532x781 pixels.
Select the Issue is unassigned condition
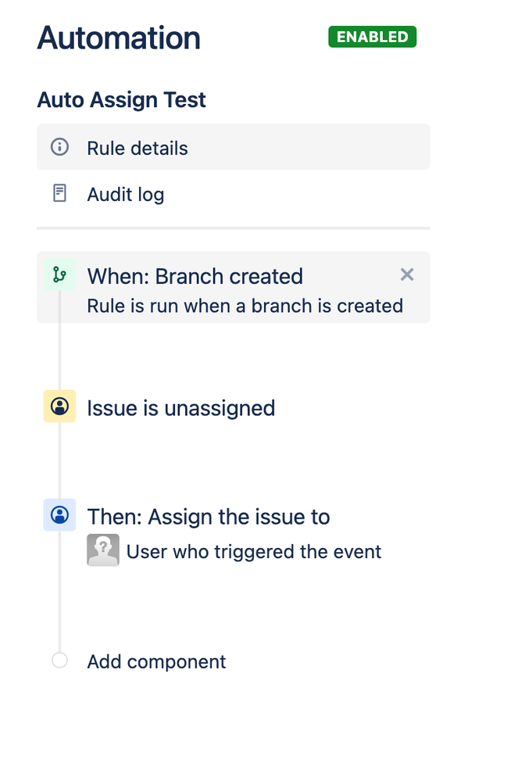click(181, 408)
